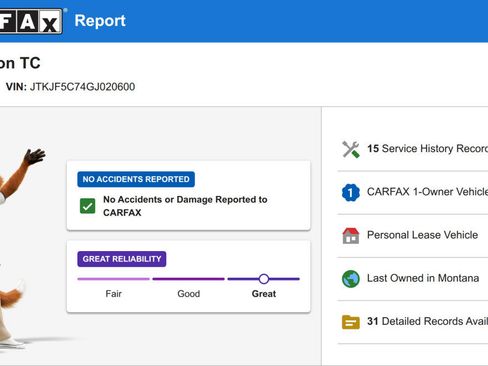Open the CARFAX 1-Owner Vehicle row
The image size is (488, 366).
[x=413, y=192]
